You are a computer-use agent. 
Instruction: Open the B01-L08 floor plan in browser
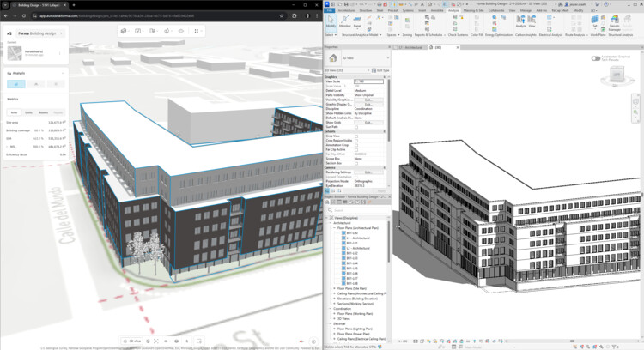pos(352,284)
